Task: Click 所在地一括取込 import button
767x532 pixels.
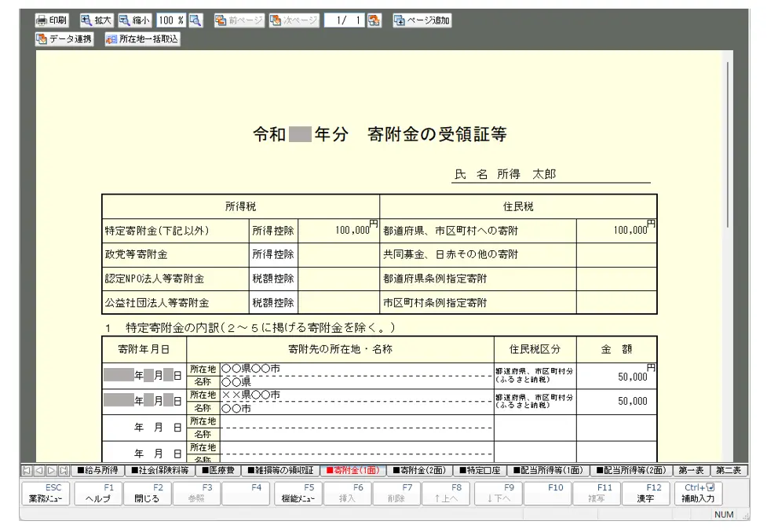Action: click(x=142, y=39)
